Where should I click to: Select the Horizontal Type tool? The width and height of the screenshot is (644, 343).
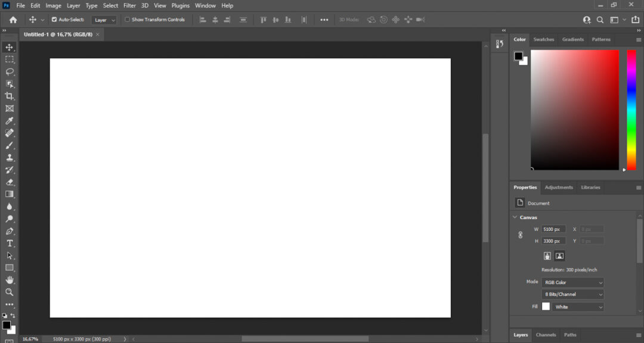(x=9, y=243)
